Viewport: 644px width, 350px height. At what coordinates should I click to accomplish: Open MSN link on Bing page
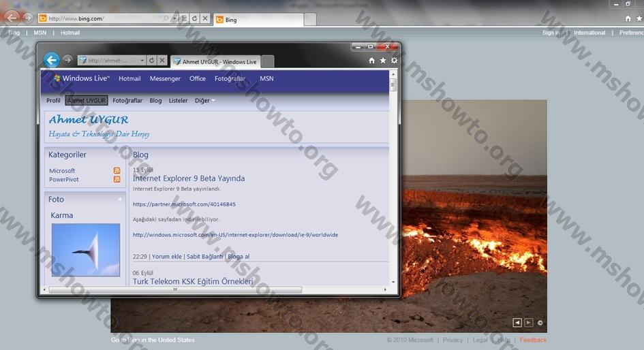(40, 33)
